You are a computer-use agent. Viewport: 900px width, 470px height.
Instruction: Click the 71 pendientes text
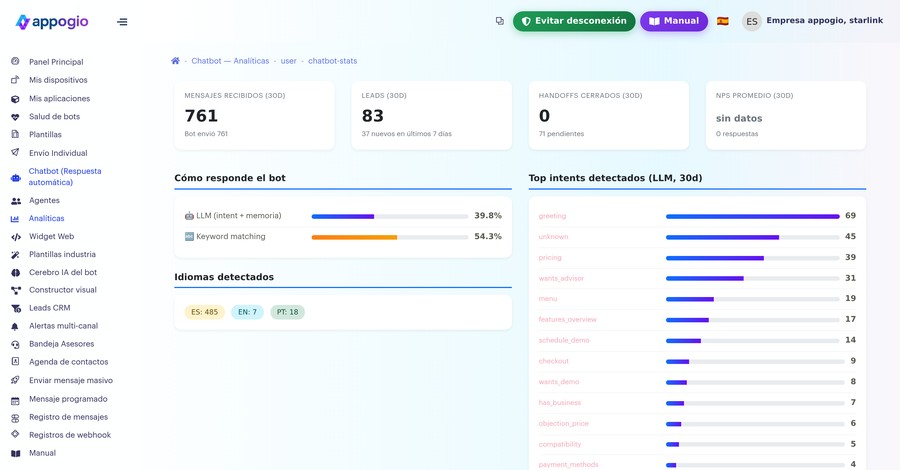point(561,134)
